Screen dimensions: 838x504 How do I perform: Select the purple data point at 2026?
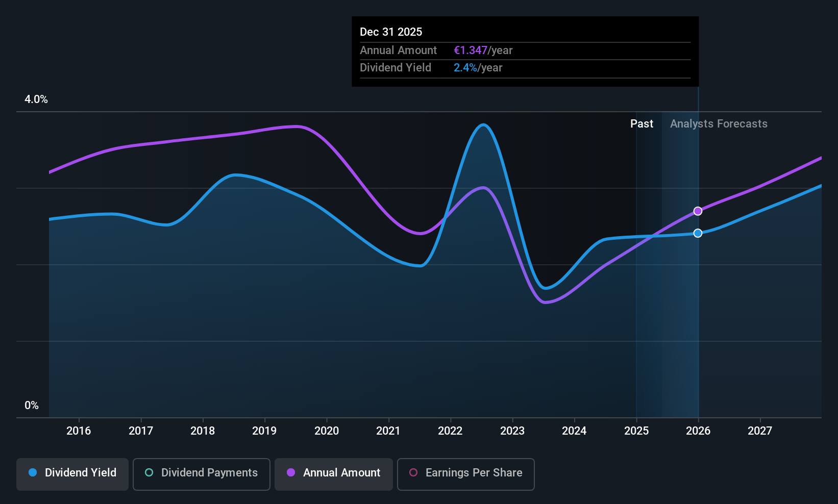point(698,211)
